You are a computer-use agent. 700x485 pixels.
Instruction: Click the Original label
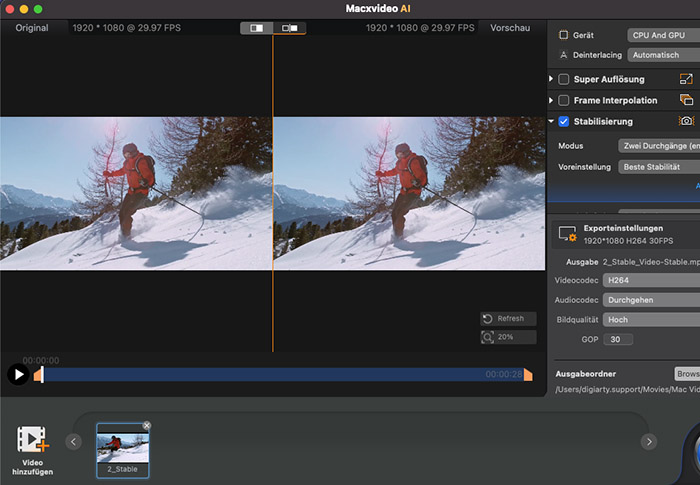pyautogui.click(x=32, y=28)
